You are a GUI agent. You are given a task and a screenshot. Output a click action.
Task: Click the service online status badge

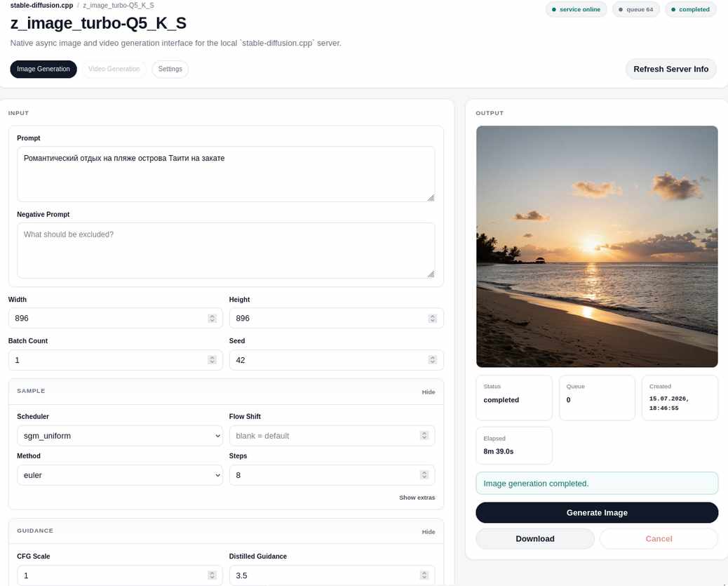click(576, 9)
